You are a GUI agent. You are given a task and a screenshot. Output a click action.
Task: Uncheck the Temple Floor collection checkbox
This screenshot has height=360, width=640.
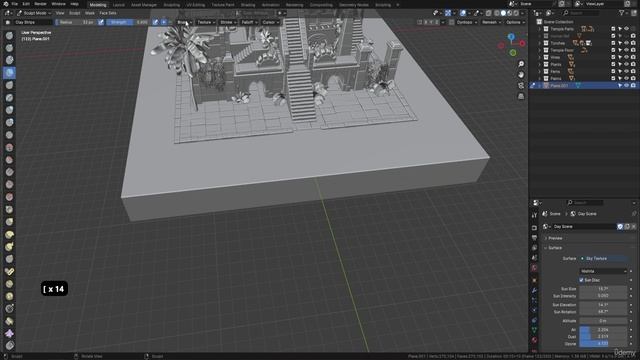point(613,50)
